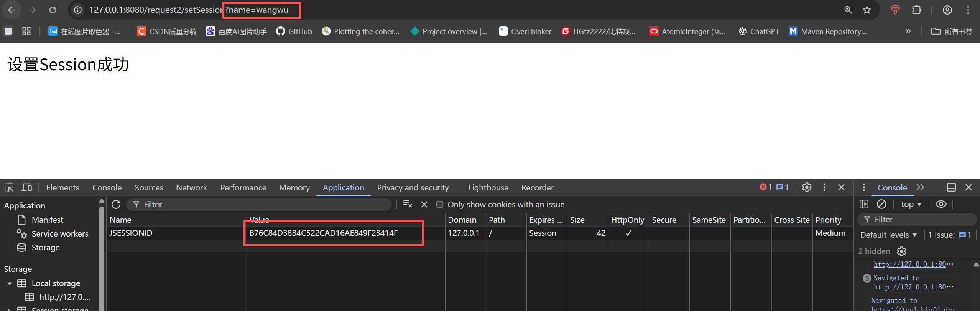The image size is (980, 311).
Task: Clear all cookies with the list-clear icon
Action: (408, 205)
